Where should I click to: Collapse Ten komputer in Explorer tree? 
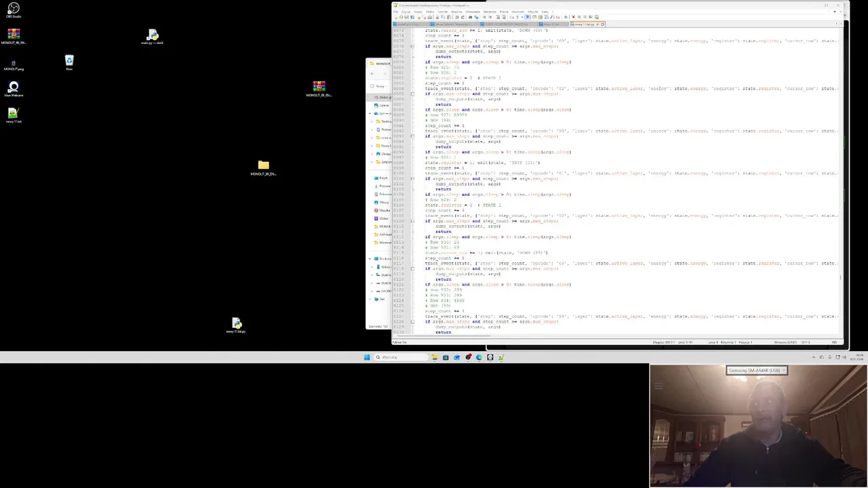[x=370, y=258]
